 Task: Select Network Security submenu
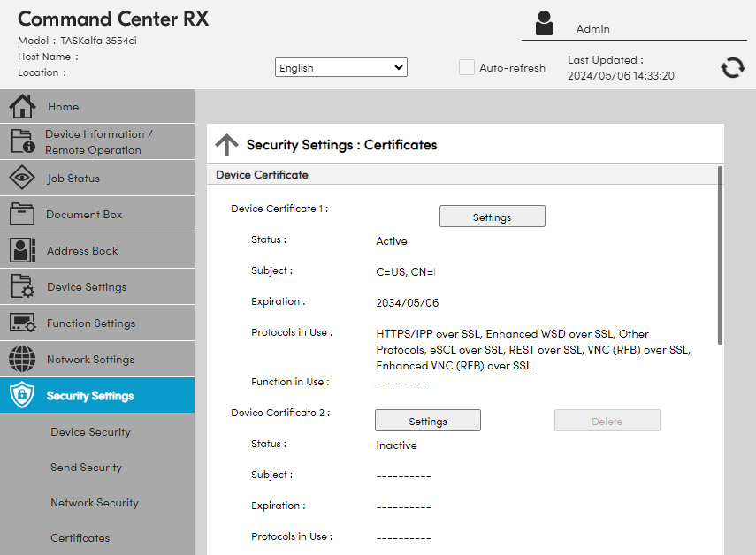click(x=95, y=503)
